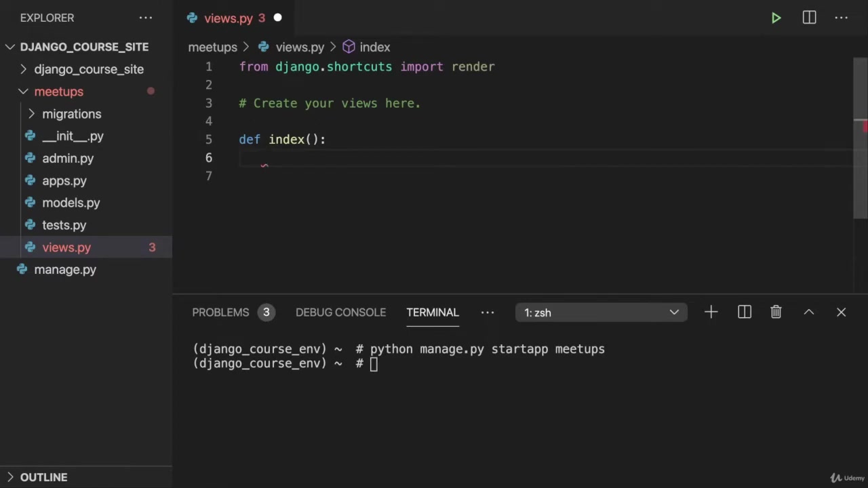Image resolution: width=868 pixels, height=488 pixels.
Task: Expand the Outline section
Action: 43,477
